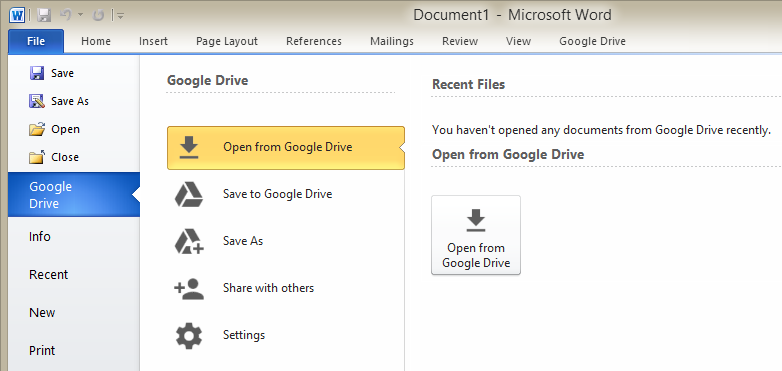Click the Word application icon in title bar
782x371 pixels.
17,15
